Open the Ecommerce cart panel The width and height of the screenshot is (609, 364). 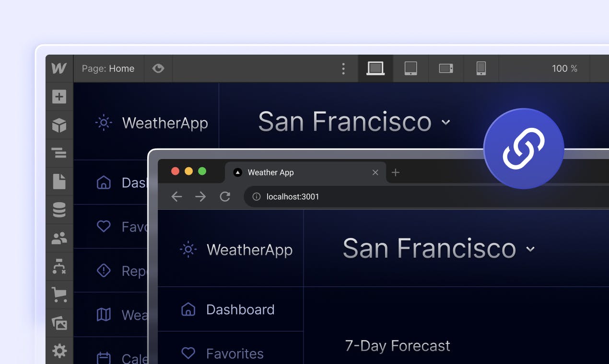coord(59,295)
